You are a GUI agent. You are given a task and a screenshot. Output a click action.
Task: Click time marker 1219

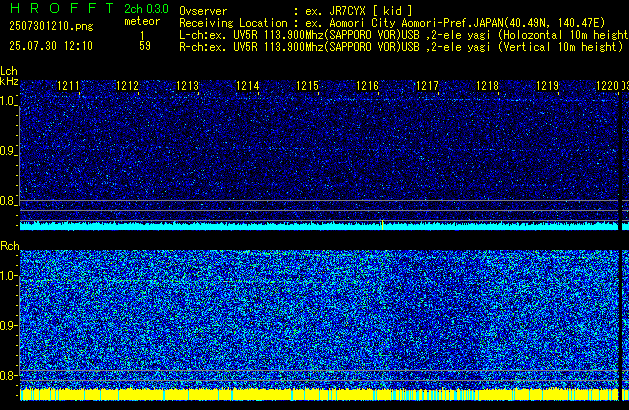(548, 86)
